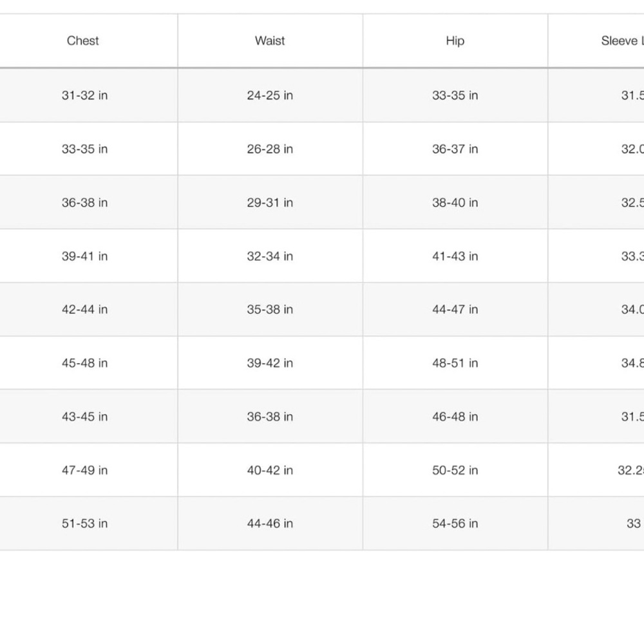Click the 39-42 in waist cell

coord(270,363)
